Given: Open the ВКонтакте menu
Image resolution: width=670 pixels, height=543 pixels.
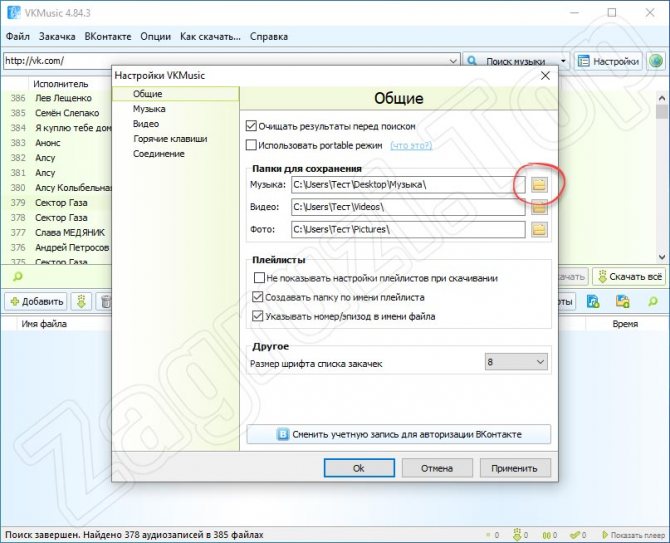Looking at the screenshot, I should tap(108, 37).
